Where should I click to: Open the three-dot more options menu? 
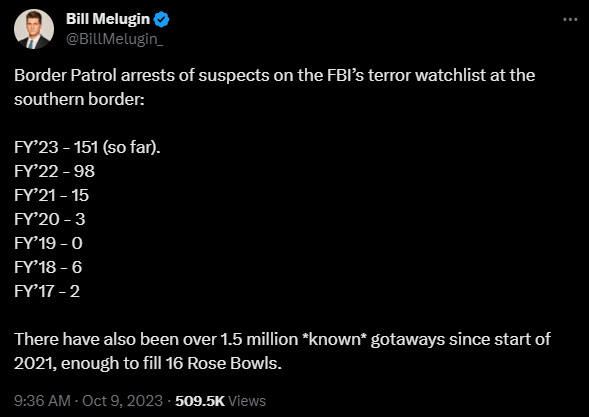(x=570, y=20)
